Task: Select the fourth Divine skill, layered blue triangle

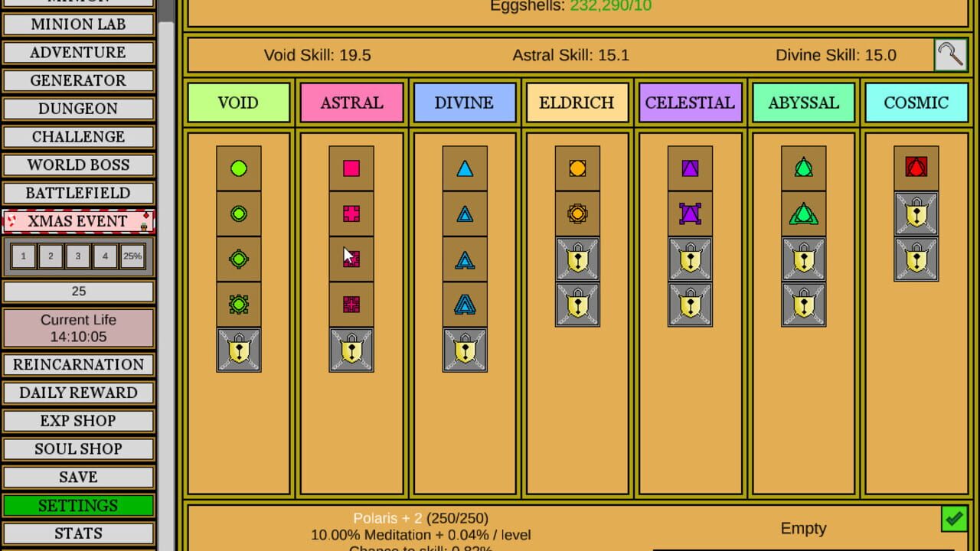Action: (x=465, y=305)
